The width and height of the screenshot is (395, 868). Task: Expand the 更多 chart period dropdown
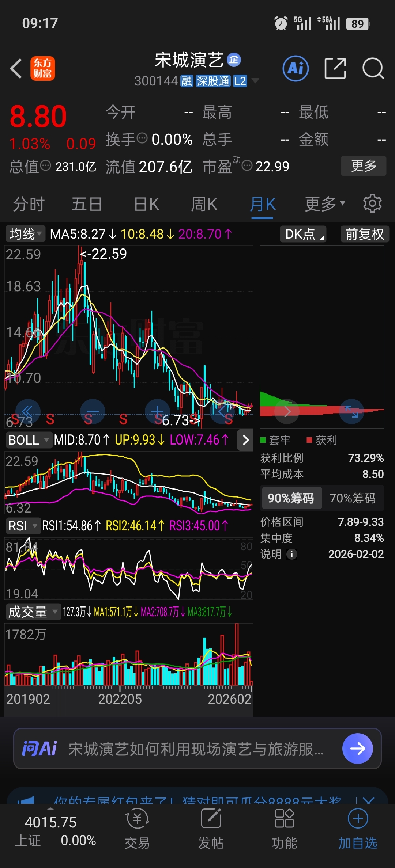tap(325, 203)
